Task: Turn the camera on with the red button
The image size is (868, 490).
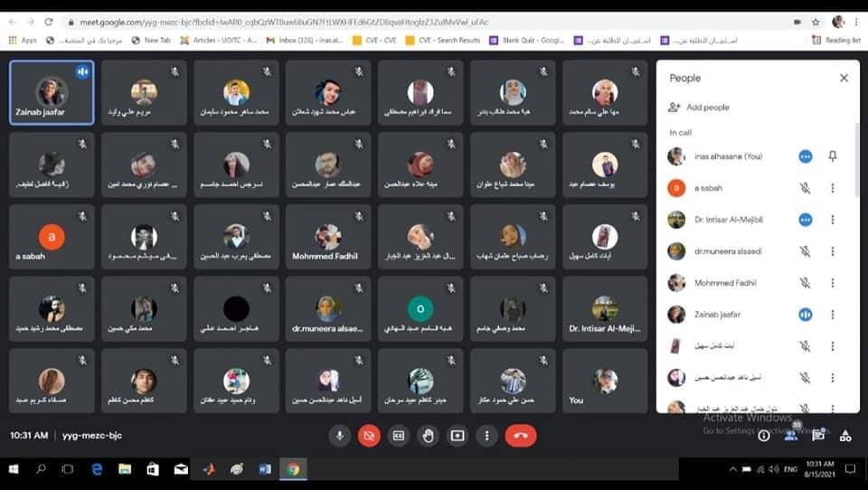Action: (369, 436)
